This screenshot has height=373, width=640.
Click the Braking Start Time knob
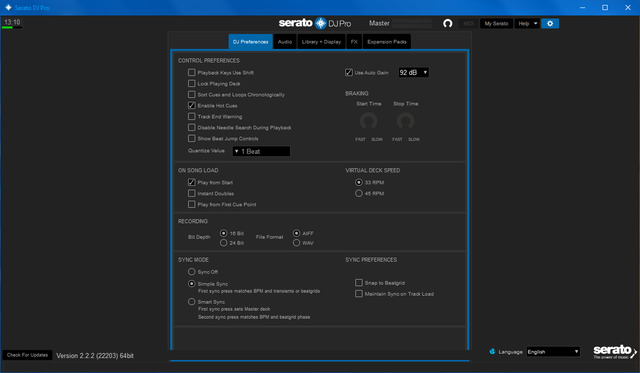click(x=369, y=121)
